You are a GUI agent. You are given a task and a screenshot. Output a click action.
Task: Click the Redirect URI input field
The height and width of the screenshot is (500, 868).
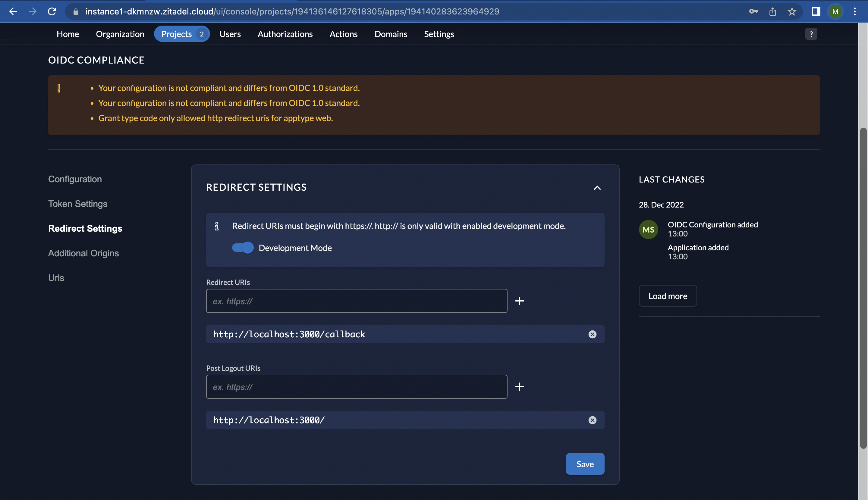pyautogui.click(x=357, y=300)
